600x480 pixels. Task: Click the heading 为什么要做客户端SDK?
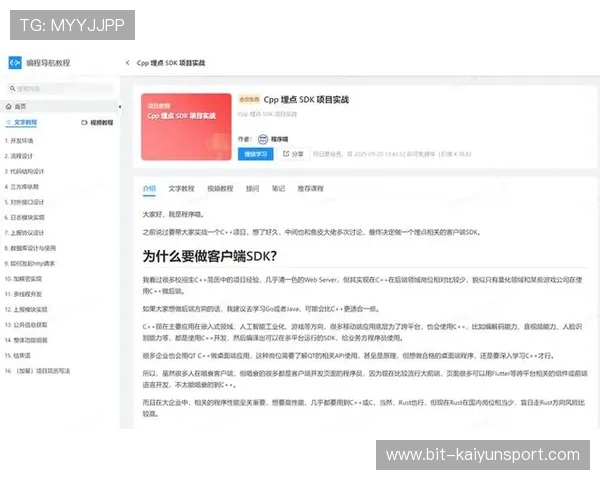point(209,256)
